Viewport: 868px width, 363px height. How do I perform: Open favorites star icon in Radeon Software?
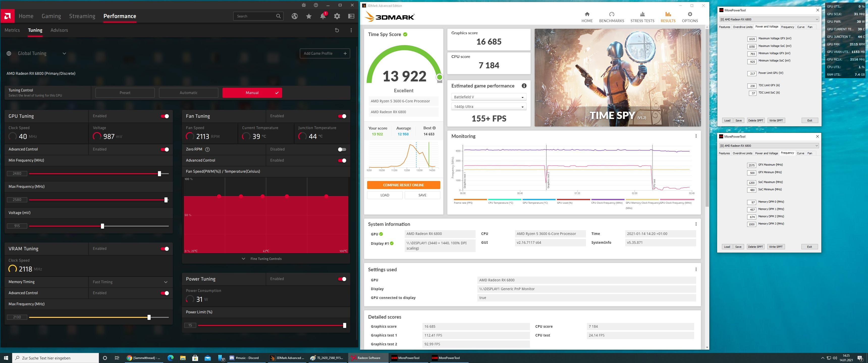click(x=309, y=16)
